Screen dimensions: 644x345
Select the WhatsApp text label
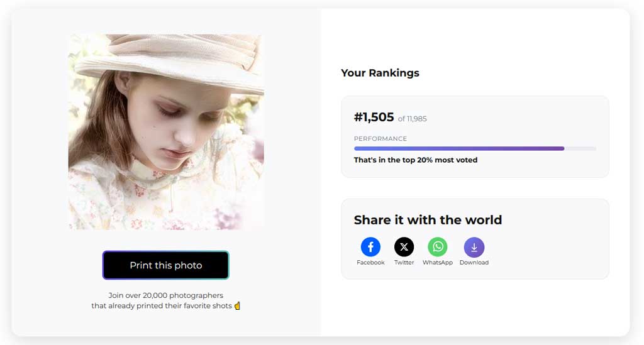[438, 263]
